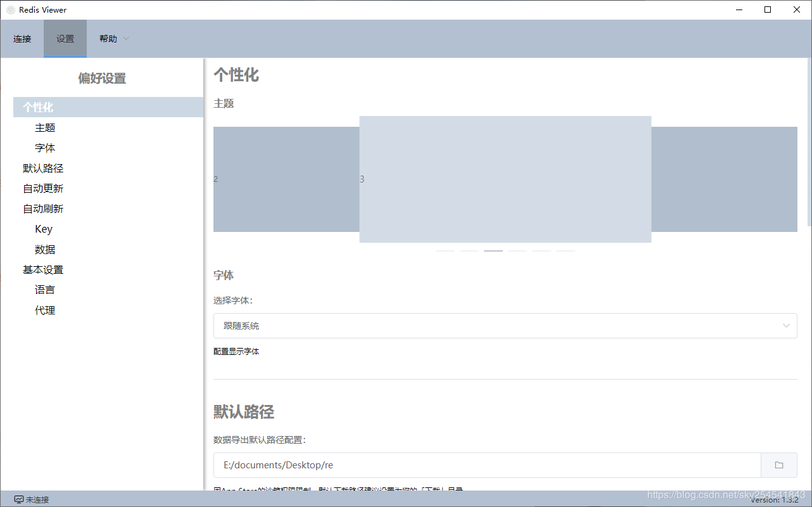Click the 选择字体: label
Viewport: 812px width, 507px height.
[x=233, y=300]
